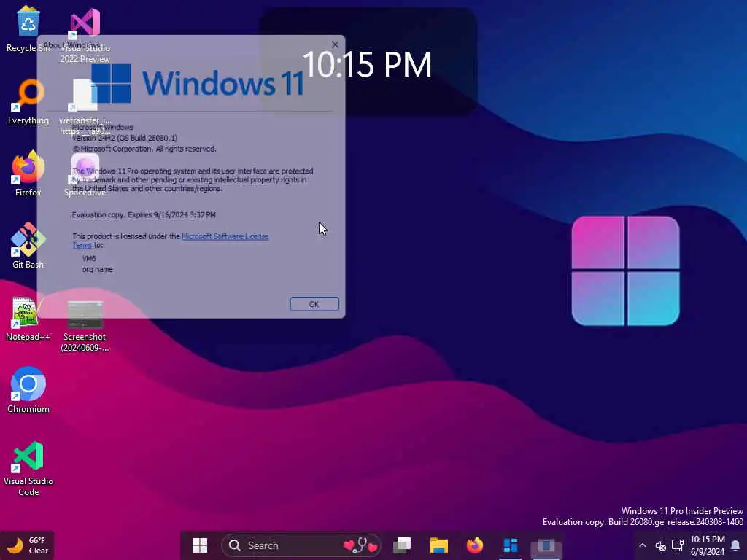The width and height of the screenshot is (747, 560).
Task: Open the Recycle Bin desktop icon
Action: tap(28, 29)
